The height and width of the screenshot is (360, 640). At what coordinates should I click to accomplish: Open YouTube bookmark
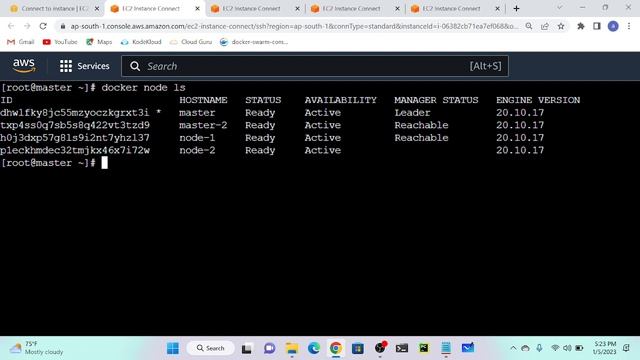pyautogui.click(x=60, y=42)
